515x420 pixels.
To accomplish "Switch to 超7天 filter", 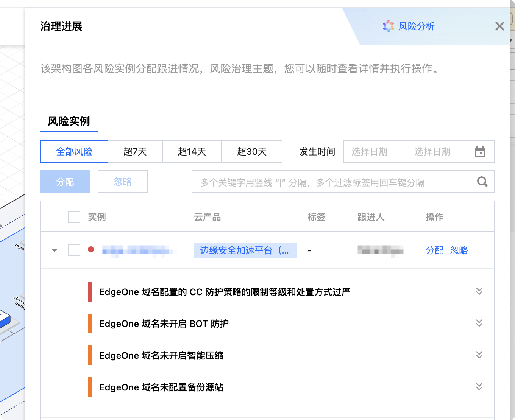I will coord(135,152).
